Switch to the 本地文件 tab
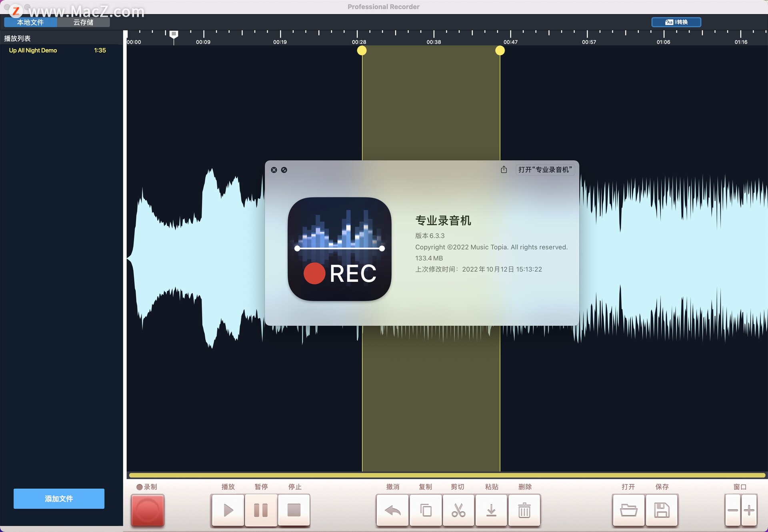The image size is (768, 532). [30, 22]
